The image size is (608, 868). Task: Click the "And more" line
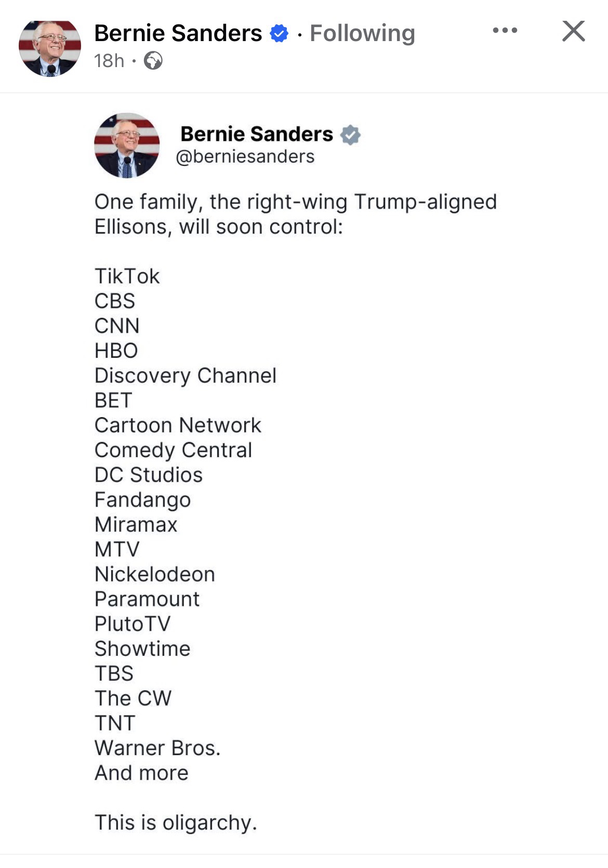pyautogui.click(x=141, y=773)
